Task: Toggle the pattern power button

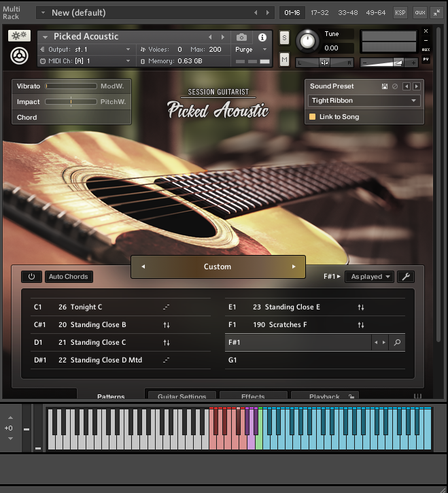Action: click(x=31, y=277)
